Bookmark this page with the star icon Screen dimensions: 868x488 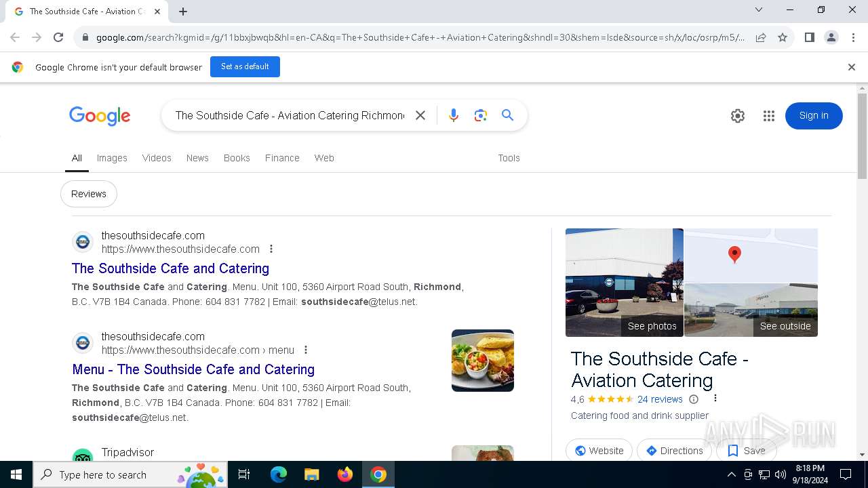[783, 37]
